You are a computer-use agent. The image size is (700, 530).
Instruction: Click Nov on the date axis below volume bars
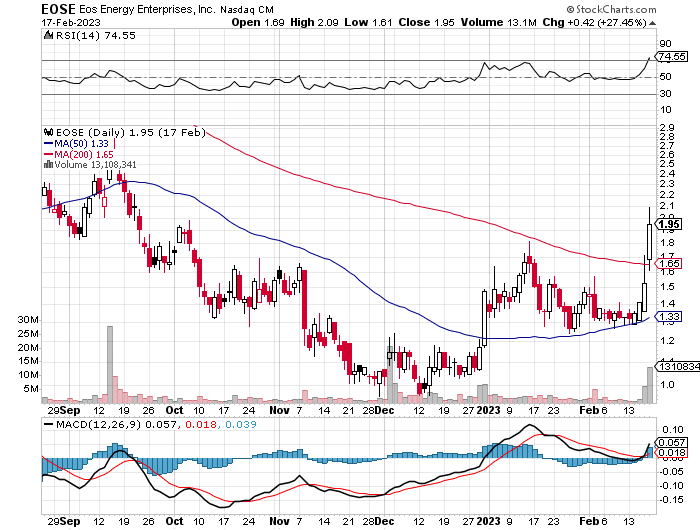point(279,410)
